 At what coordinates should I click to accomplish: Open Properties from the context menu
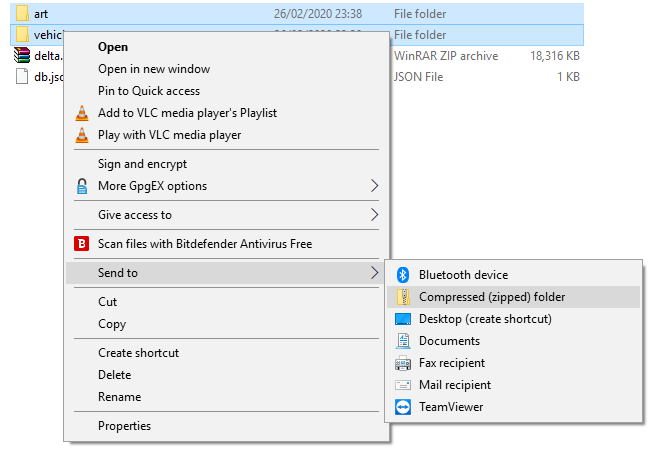pyautogui.click(x=124, y=426)
